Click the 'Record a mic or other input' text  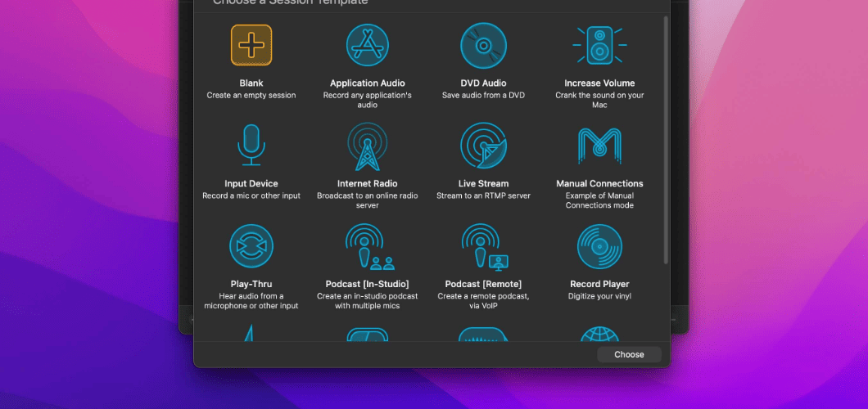pyautogui.click(x=251, y=196)
